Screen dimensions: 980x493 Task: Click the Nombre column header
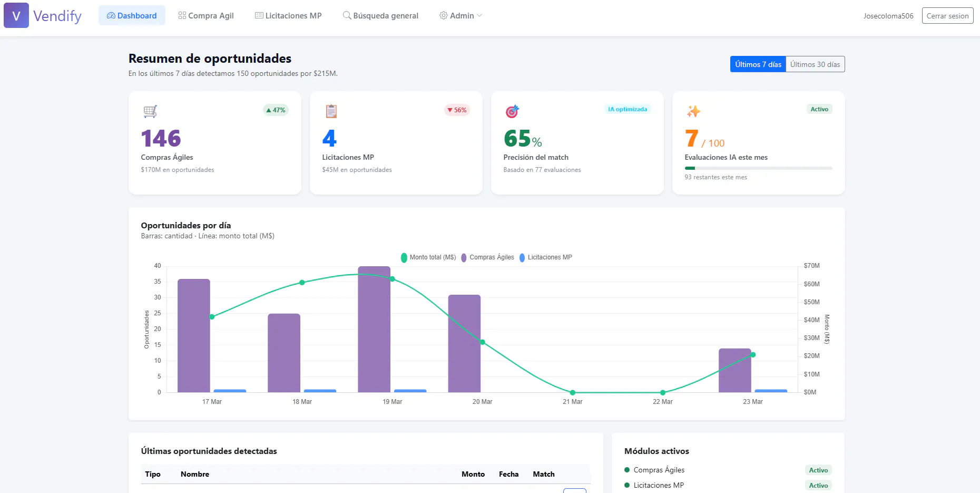(x=195, y=474)
